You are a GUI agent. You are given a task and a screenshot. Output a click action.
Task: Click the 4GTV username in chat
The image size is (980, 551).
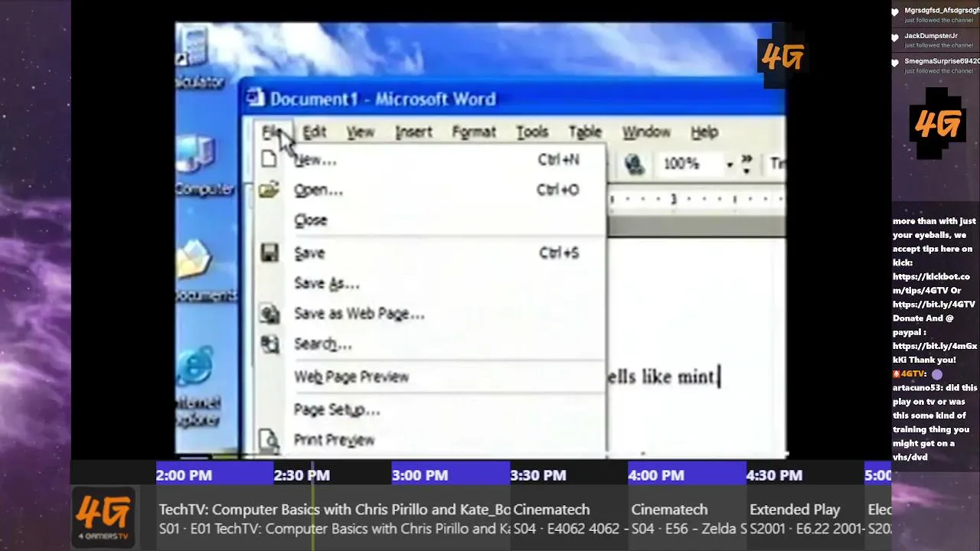[913, 374]
